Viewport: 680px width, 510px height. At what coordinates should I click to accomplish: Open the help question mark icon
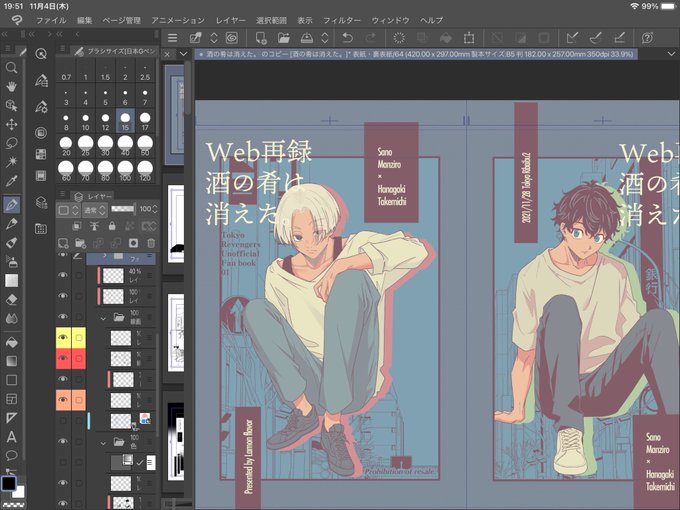click(x=647, y=38)
